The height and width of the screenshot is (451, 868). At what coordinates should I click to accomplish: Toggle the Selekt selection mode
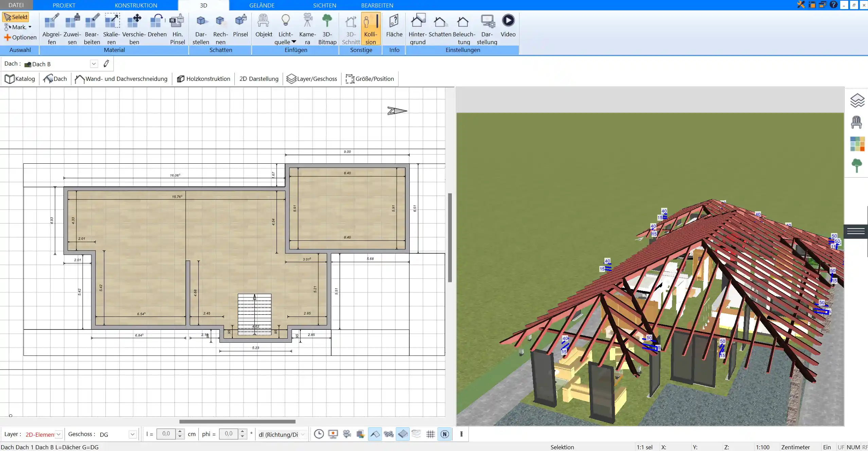[16, 17]
